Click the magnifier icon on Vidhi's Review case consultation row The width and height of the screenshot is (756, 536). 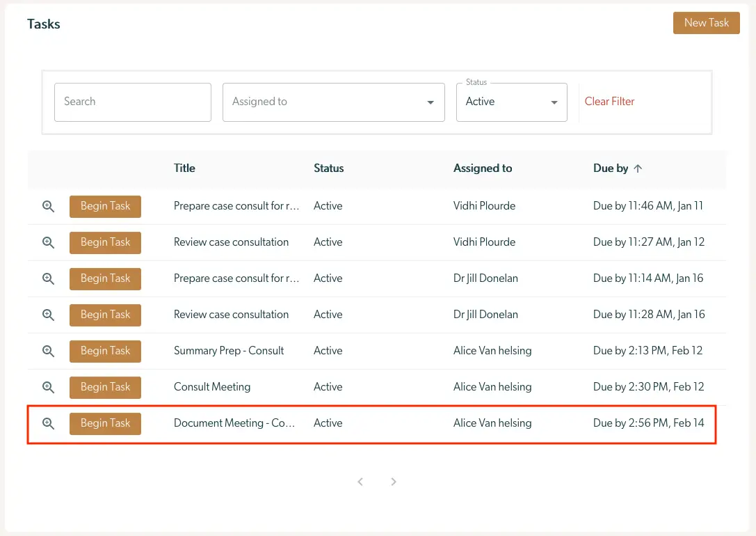coord(47,242)
